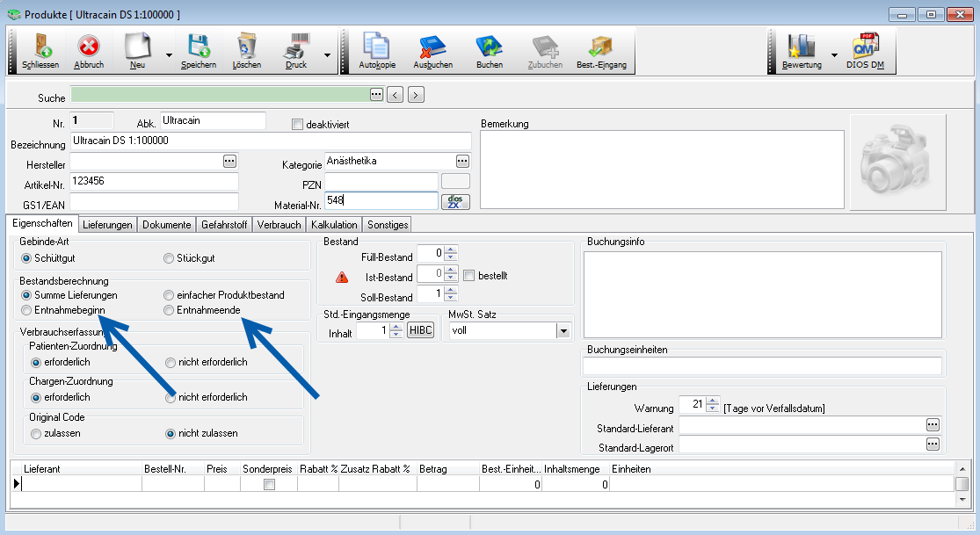
Task: Click the camera image placeholder
Action: pyautogui.click(x=897, y=162)
